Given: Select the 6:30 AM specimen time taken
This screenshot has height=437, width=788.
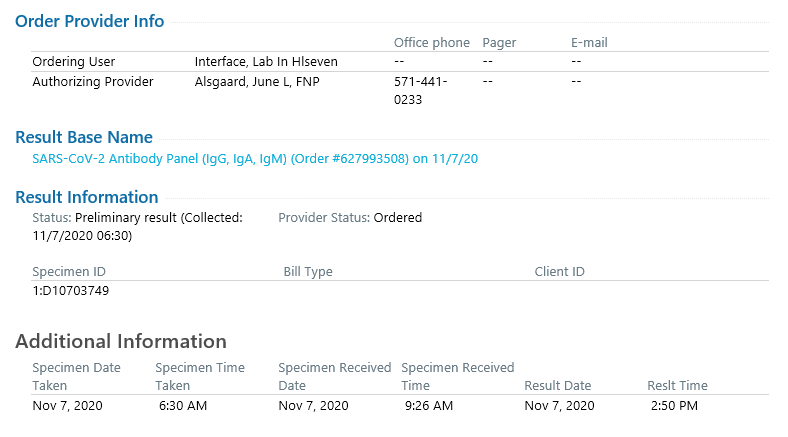Looking at the screenshot, I should click(x=183, y=405).
